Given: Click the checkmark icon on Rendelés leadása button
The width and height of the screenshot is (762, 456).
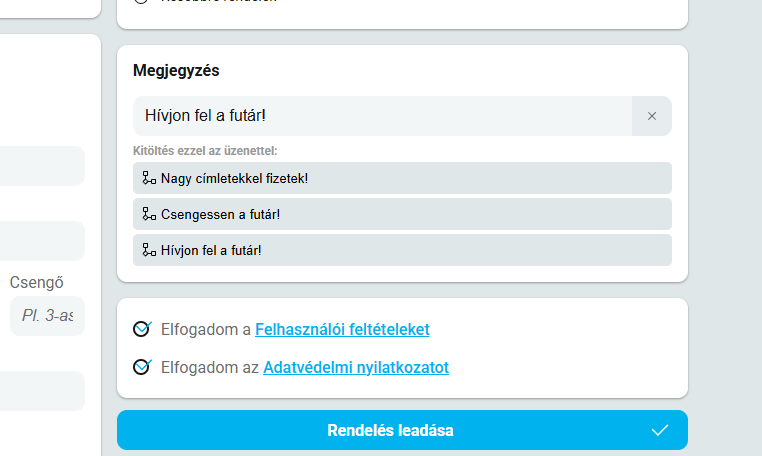Looking at the screenshot, I should point(659,430).
